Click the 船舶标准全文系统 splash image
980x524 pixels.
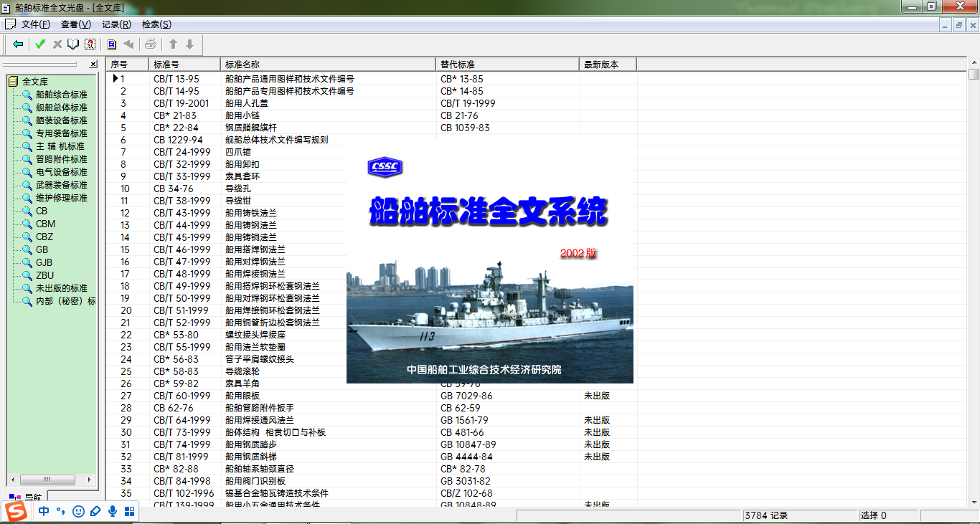[490, 263]
